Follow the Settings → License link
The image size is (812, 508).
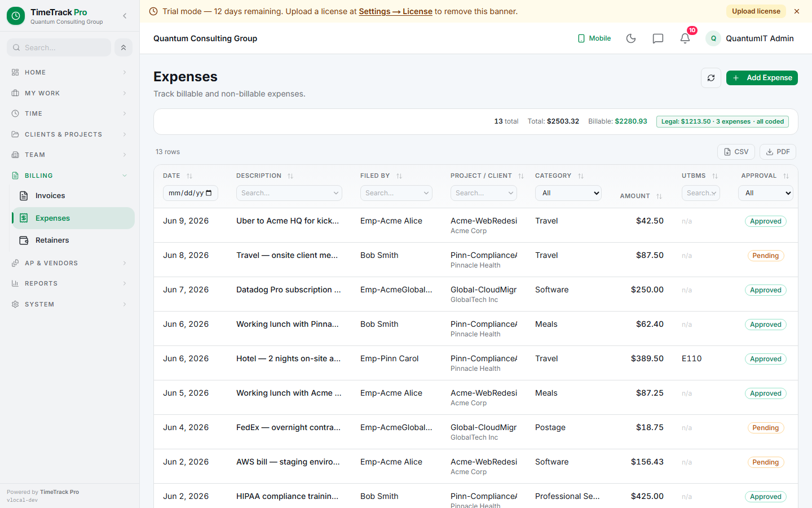pos(395,11)
